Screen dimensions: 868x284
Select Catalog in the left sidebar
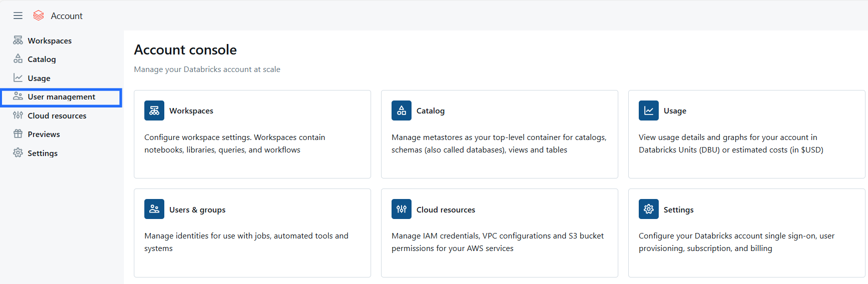(41, 59)
